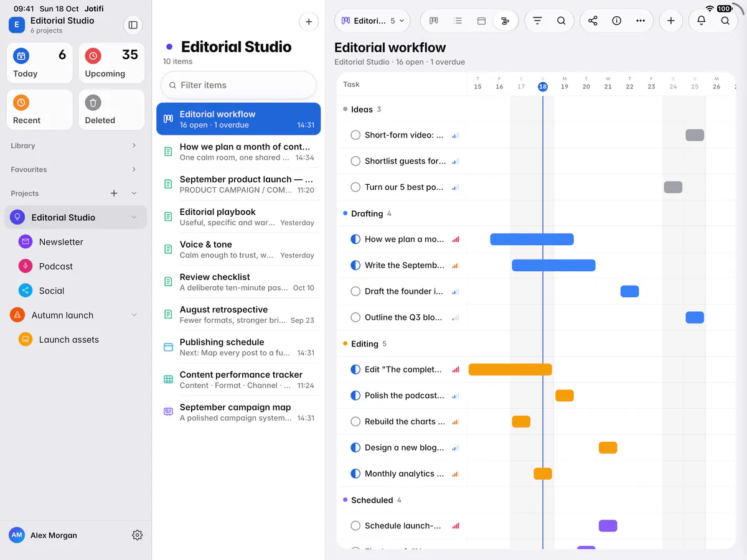Open the Editorial playbook note

point(238,217)
